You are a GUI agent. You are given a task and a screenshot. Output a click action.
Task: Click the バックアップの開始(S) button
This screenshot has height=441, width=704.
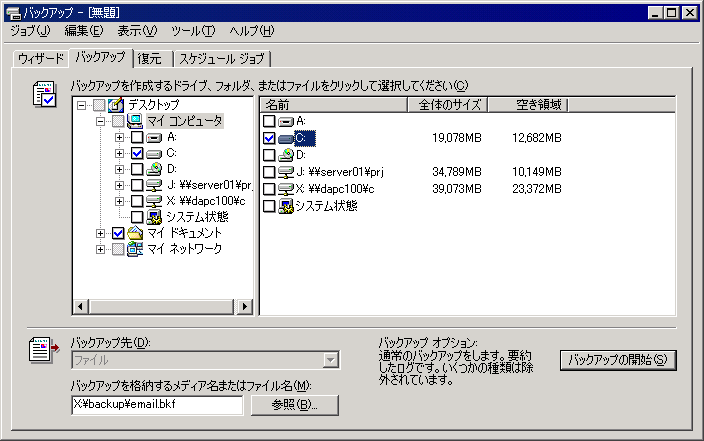(618, 360)
